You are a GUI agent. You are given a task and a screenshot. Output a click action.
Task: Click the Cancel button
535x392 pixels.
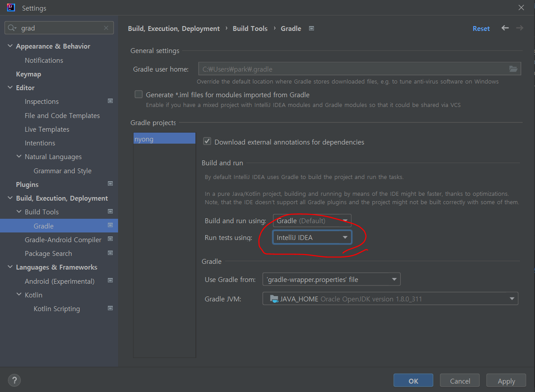[460, 381]
